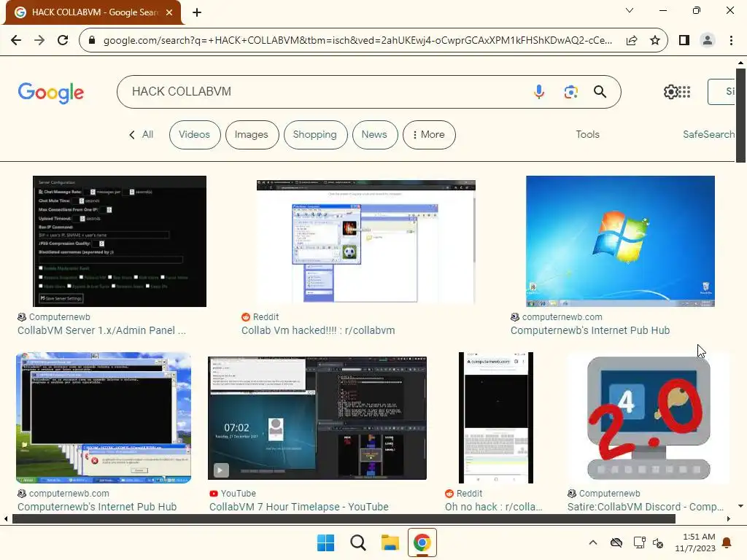Image resolution: width=747 pixels, height=560 pixels.
Task: Open the Windows Start menu
Action: [326, 542]
